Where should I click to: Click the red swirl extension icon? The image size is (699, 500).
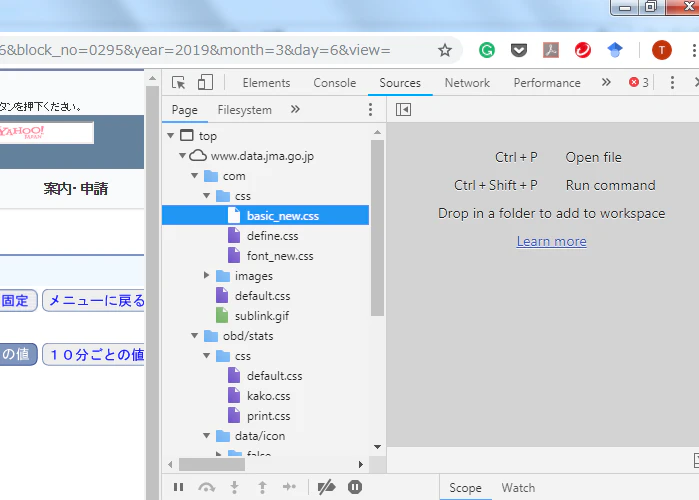point(583,50)
